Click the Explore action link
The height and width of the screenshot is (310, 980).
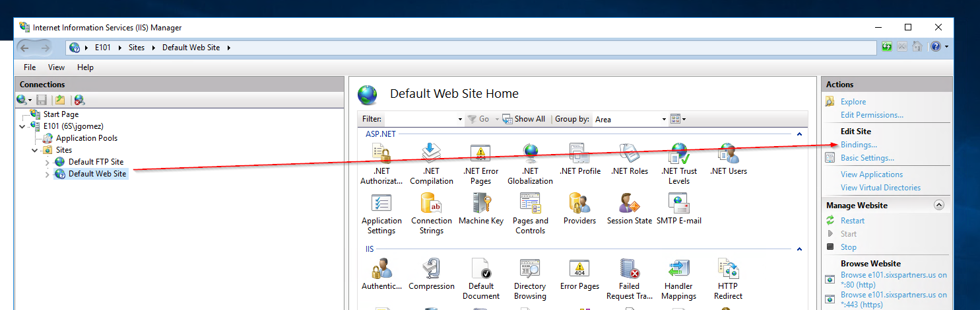tap(853, 102)
